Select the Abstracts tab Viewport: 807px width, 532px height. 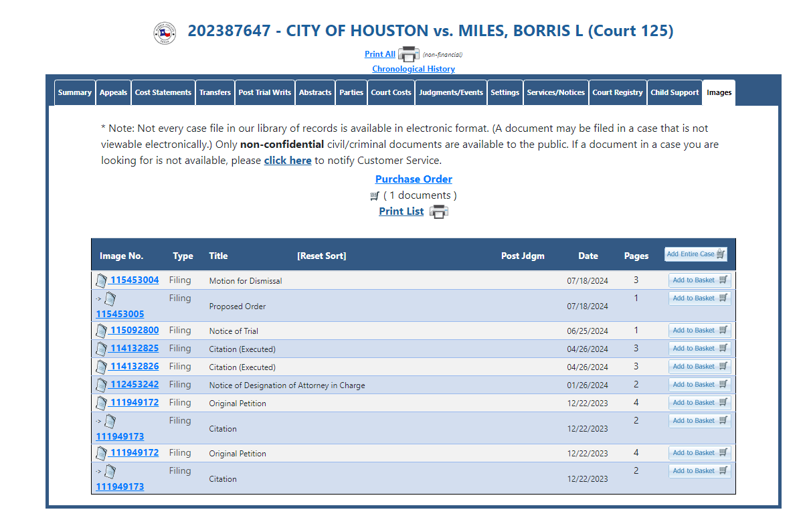315,92
